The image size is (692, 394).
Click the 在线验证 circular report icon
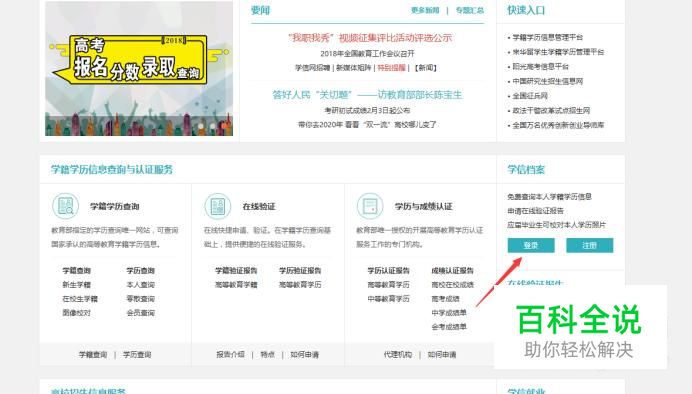pyautogui.click(x=218, y=206)
